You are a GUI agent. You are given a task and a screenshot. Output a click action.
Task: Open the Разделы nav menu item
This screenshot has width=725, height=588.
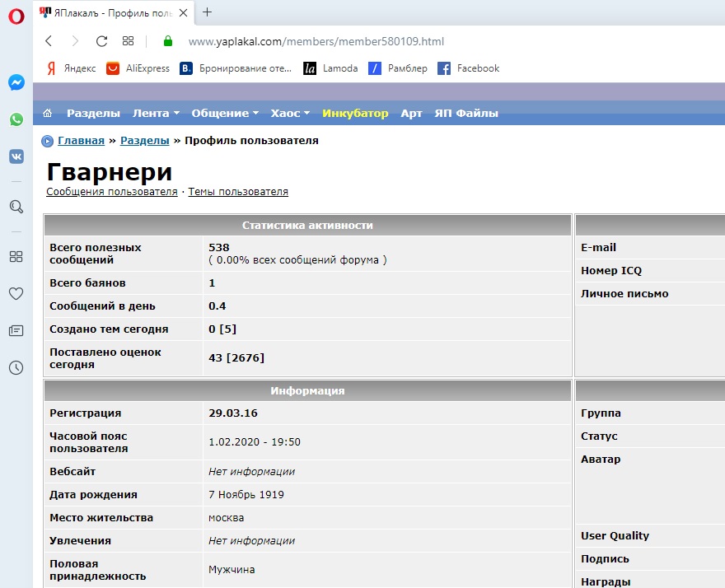[93, 114]
